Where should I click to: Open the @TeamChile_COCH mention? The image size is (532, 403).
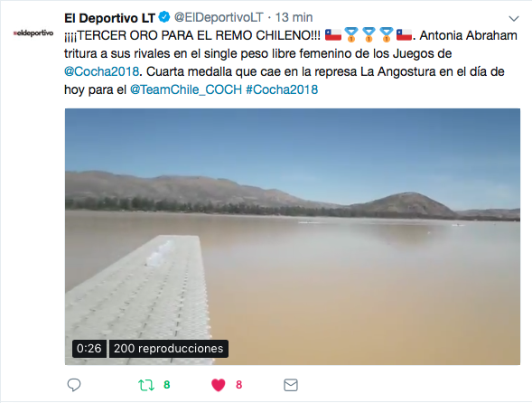point(185,89)
